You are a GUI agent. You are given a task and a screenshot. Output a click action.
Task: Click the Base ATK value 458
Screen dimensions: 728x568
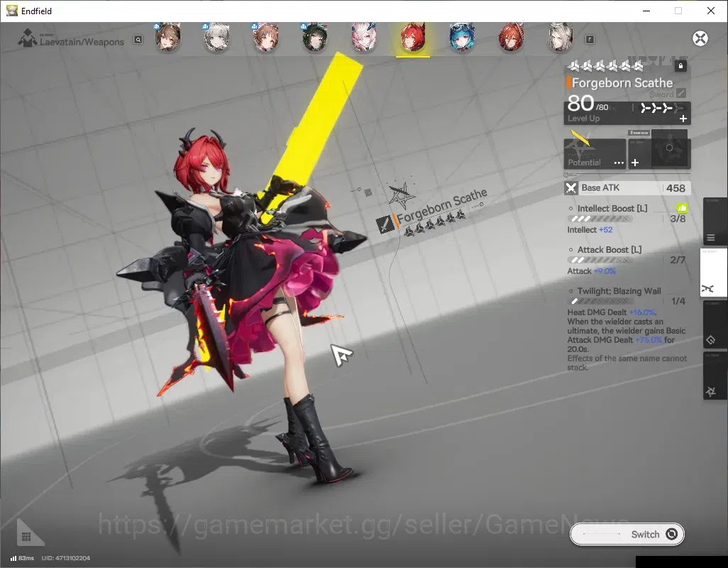675,188
